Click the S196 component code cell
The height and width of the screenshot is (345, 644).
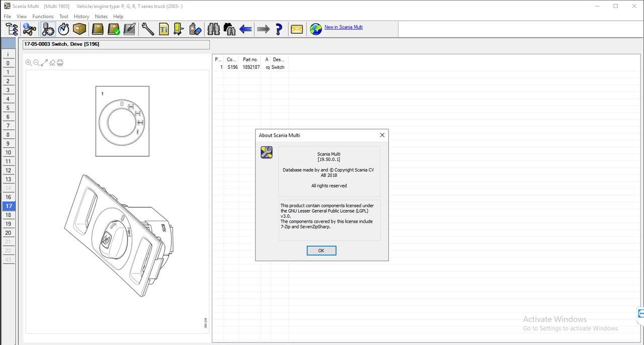[x=232, y=67]
